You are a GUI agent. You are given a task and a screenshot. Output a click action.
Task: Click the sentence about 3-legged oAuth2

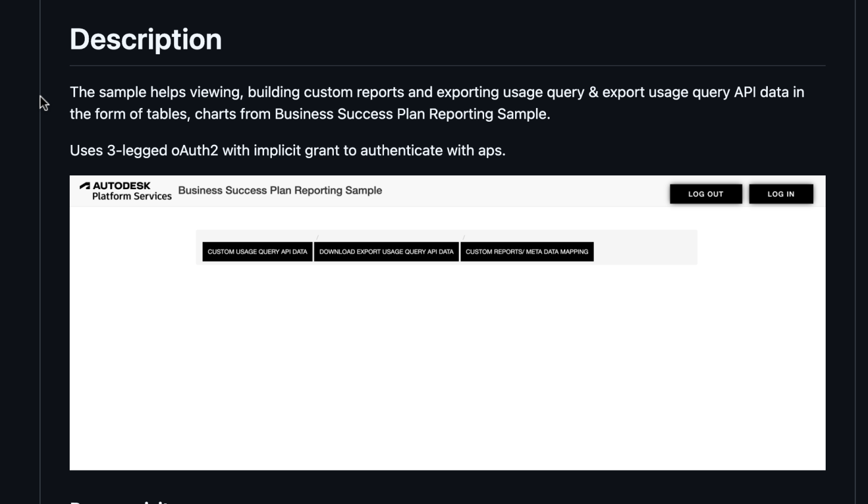[x=287, y=150]
